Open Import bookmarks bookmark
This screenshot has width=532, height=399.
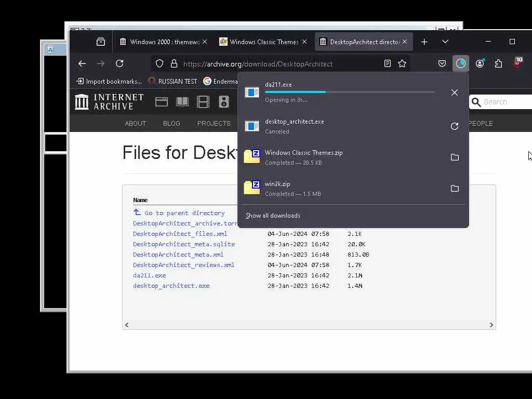tap(109, 82)
